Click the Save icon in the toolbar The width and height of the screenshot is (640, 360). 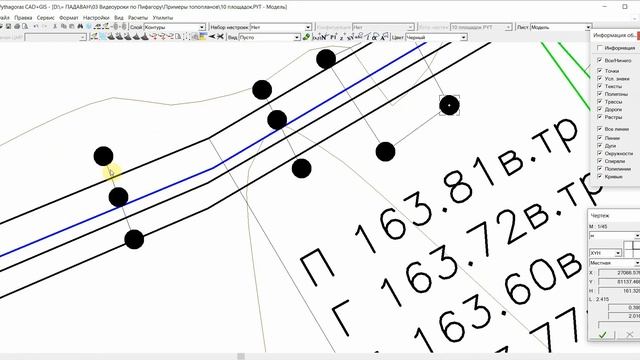[x=9, y=27]
